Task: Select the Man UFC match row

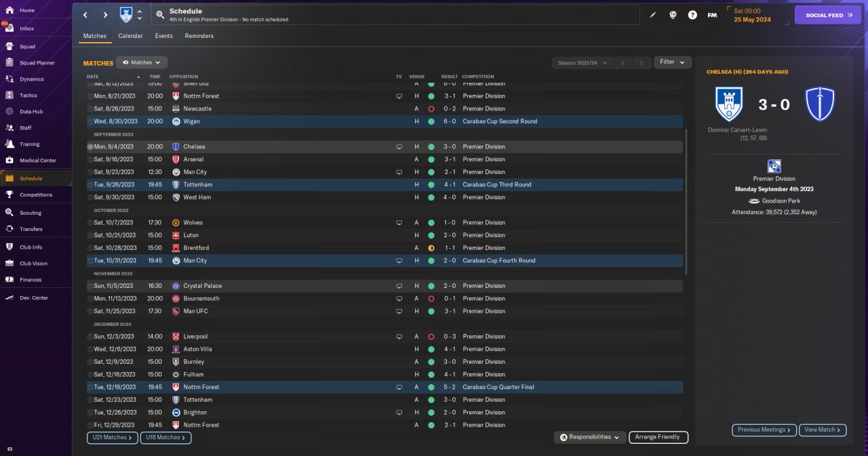Action: pyautogui.click(x=384, y=311)
